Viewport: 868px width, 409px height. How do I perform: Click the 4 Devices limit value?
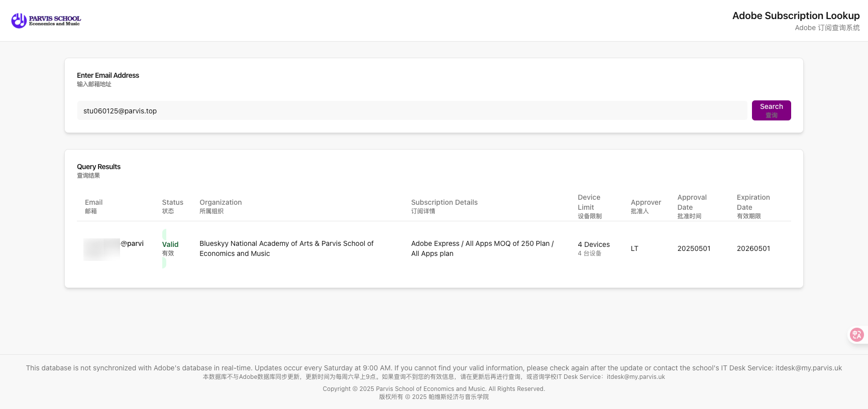click(x=594, y=244)
